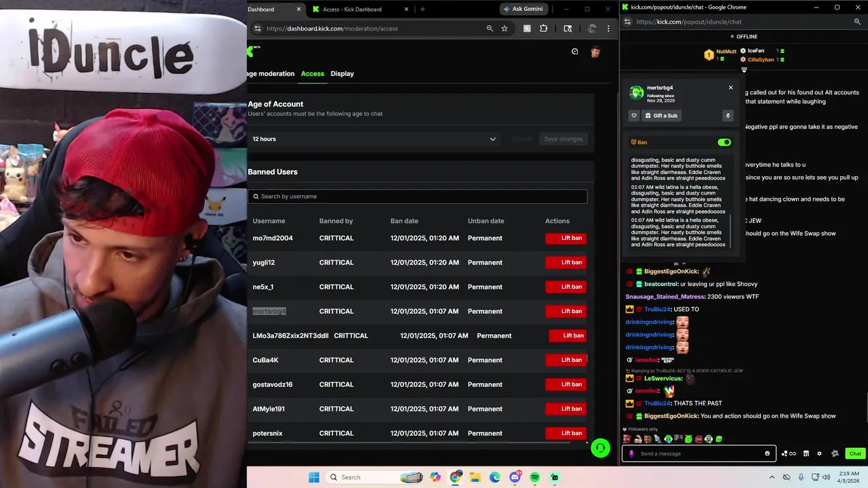Lift ban for gostavodz16
This screenshot has width=868, height=488.
click(566, 384)
